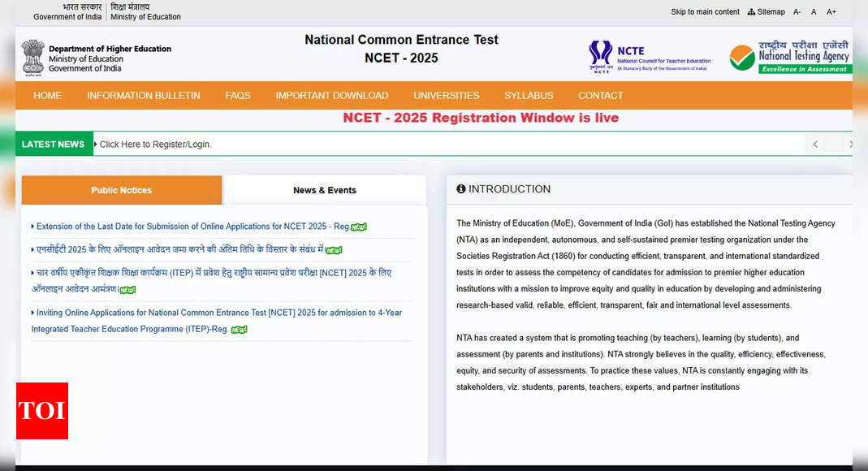Screen dimensions: 868x471
Task: Click the National Testing Agency logo
Action: pyautogui.click(x=789, y=55)
